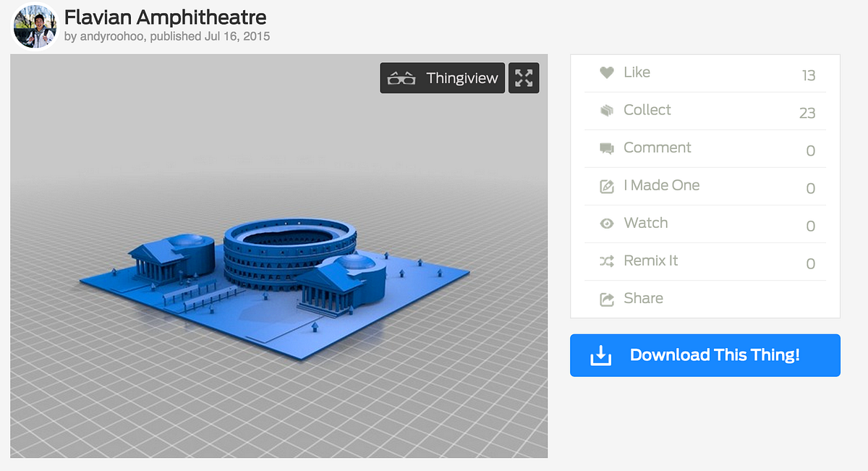Open andyroohoo's profile avatar

(x=35, y=27)
